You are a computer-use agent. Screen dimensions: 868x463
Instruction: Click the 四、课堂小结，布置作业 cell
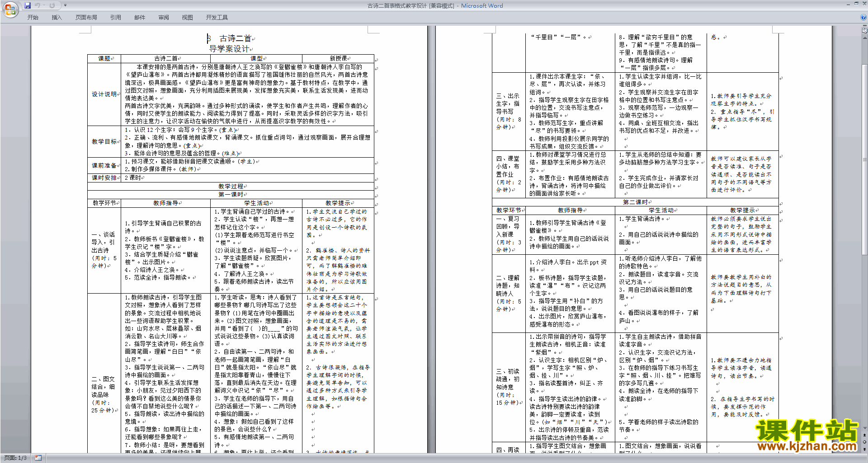tap(509, 174)
